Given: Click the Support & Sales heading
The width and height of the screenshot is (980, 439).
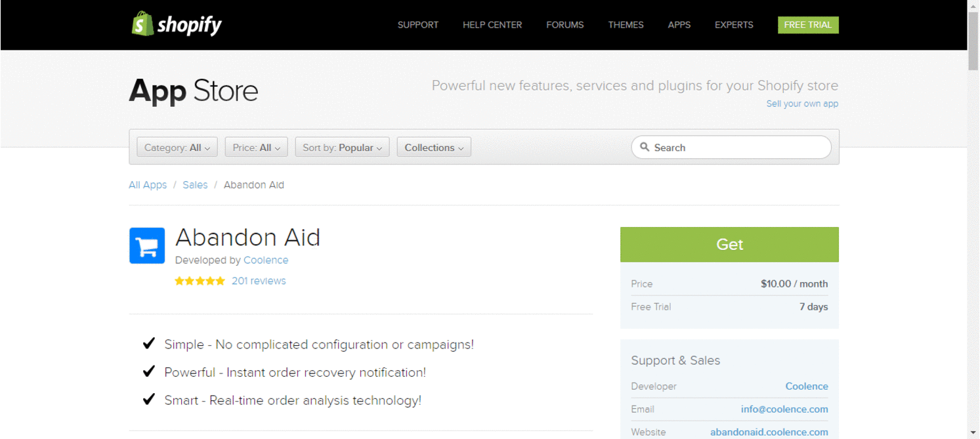Looking at the screenshot, I should click(x=675, y=360).
